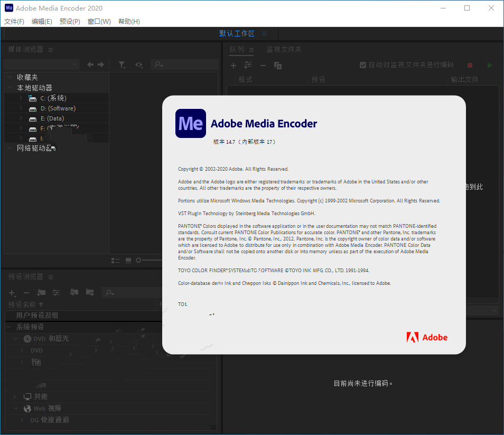The width and height of the screenshot is (504, 435).
Task: Open the 帮助(H) menu
Action: (x=129, y=22)
